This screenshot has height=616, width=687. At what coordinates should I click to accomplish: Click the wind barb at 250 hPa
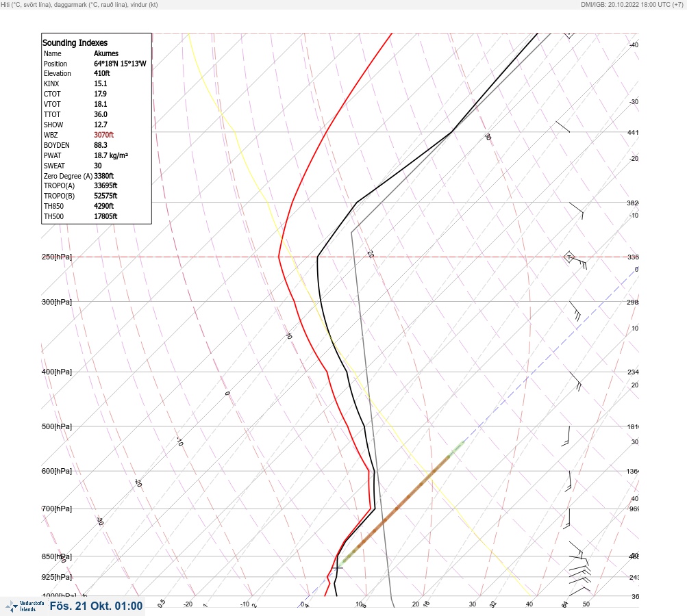576,261
